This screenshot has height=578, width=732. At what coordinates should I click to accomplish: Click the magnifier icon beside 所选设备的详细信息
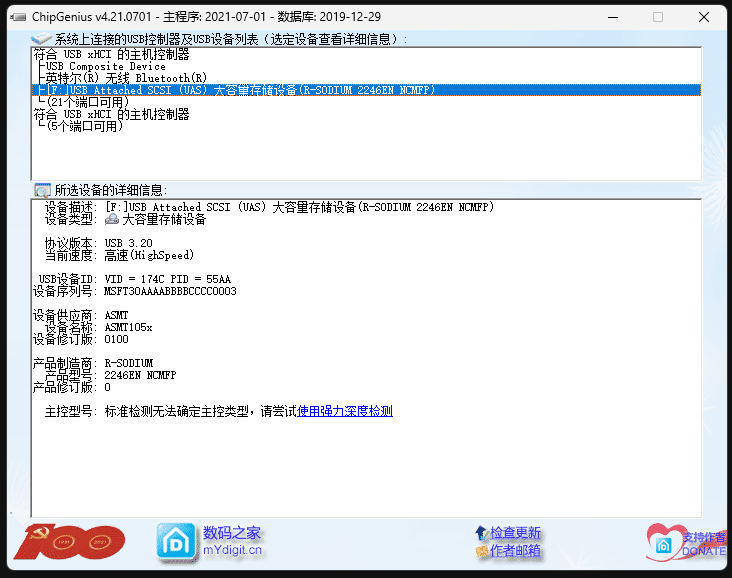click(x=42, y=190)
